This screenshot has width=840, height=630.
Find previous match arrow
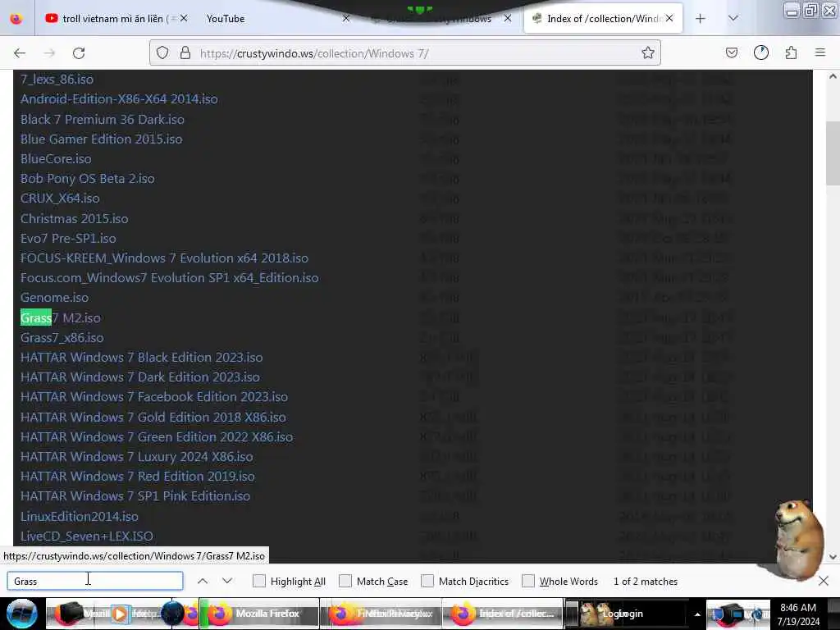203,582
